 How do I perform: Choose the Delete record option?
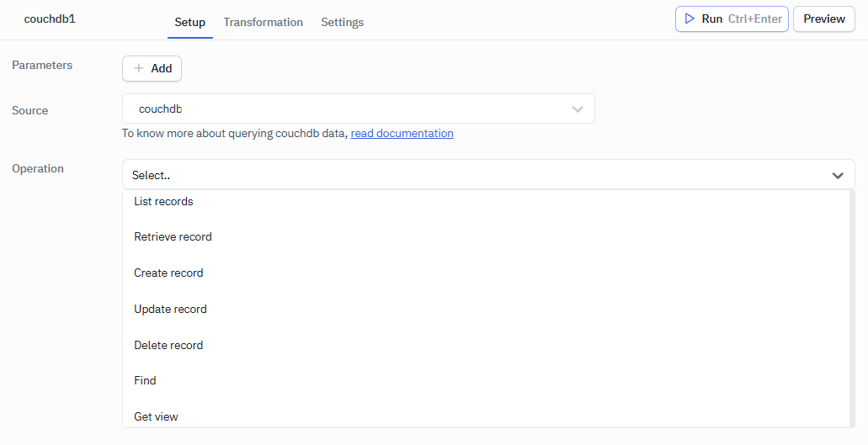tap(168, 346)
